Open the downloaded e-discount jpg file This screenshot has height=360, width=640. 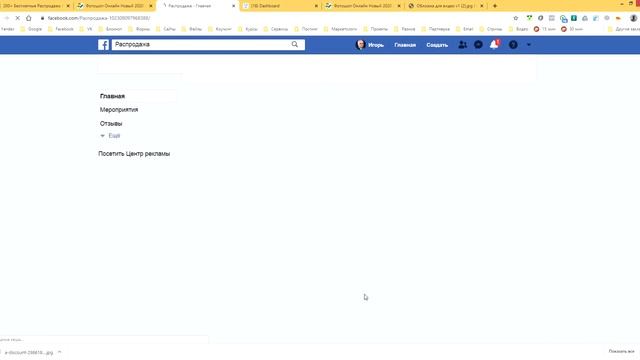[29, 352]
